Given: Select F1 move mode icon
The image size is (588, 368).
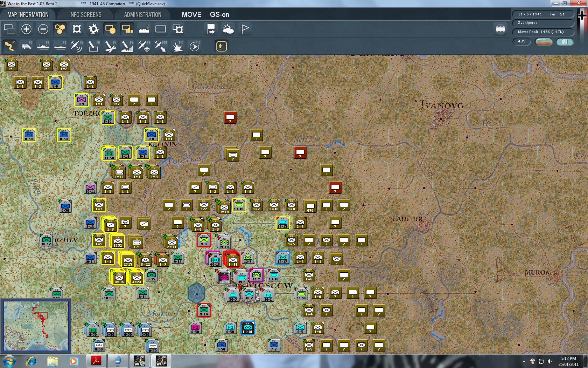Looking at the screenshot, I should pos(9,46).
